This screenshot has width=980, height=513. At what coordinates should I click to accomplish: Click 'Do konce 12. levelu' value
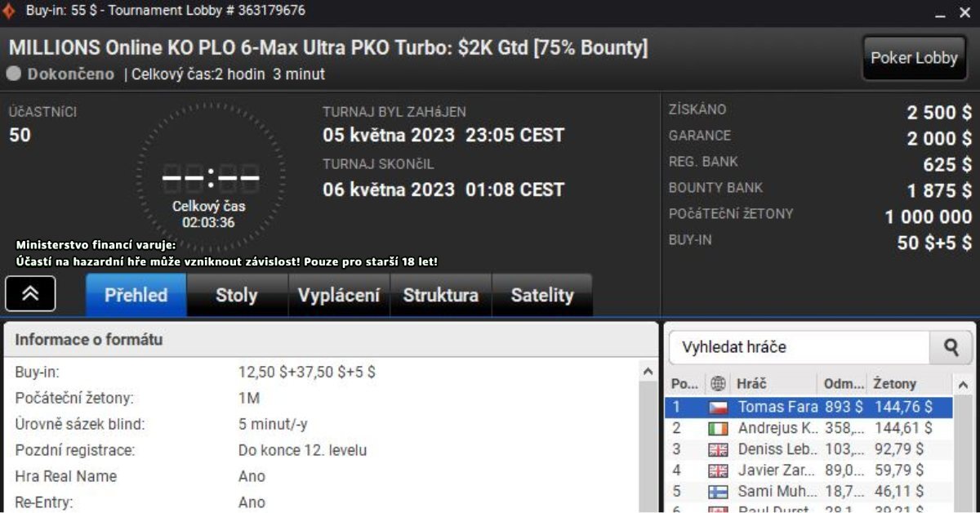pyautogui.click(x=302, y=450)
